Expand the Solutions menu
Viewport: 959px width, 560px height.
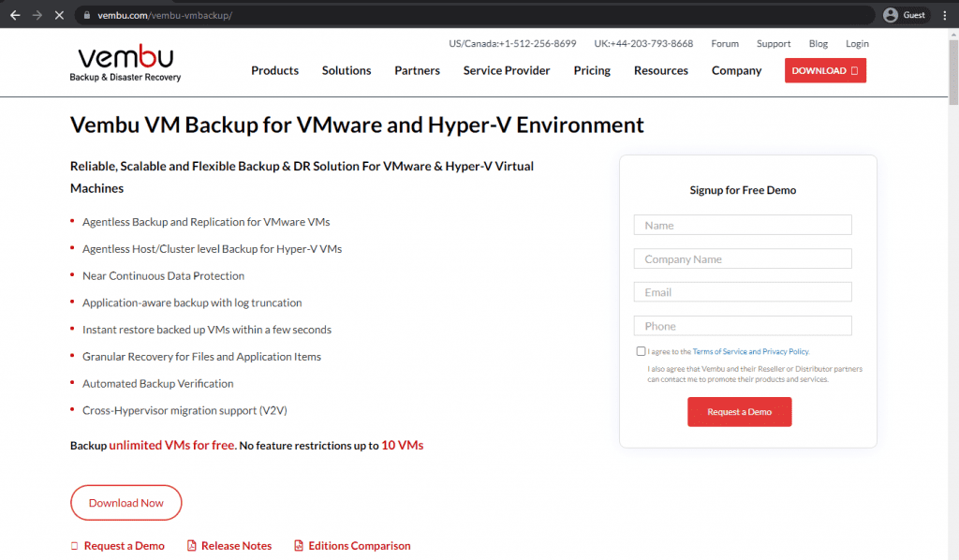coord(347,70)
